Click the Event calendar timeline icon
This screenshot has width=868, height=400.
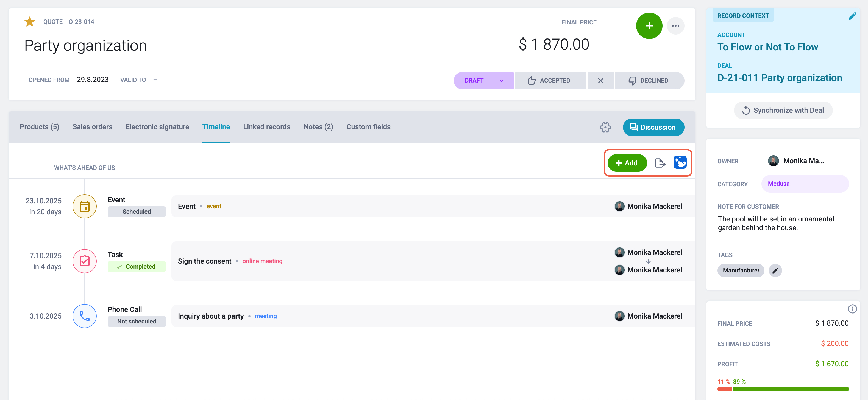point(85,206)
